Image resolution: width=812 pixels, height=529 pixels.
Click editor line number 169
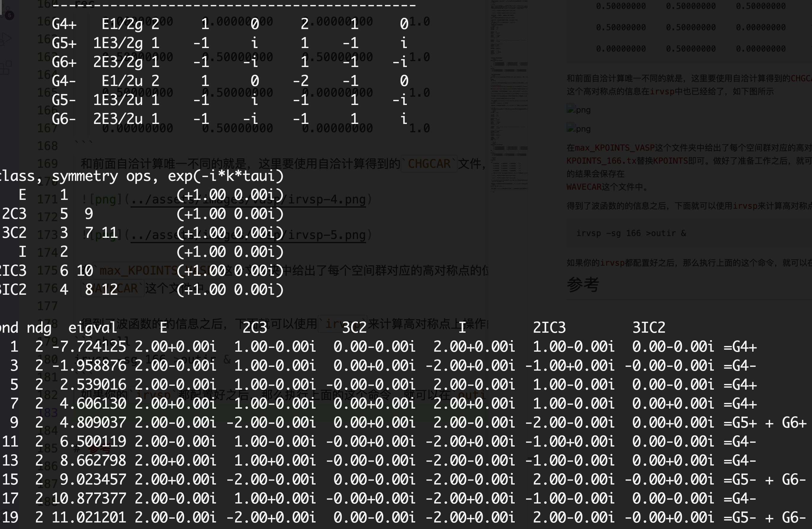pyautogui.click(x=47, y=163)
